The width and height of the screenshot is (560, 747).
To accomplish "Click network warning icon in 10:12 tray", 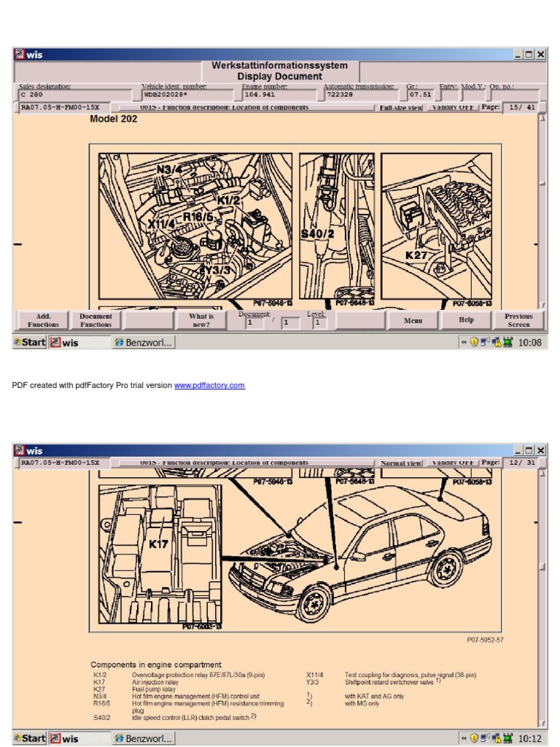I will tap(496, 738).
